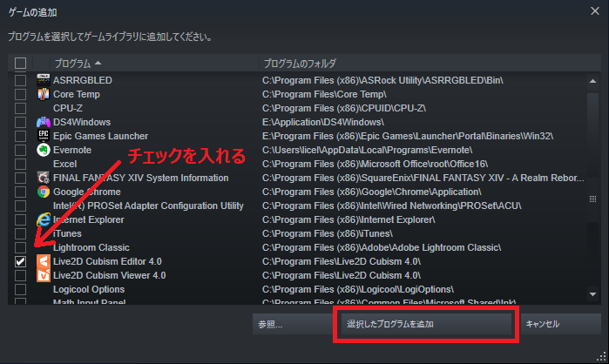Click the Adobe Lightroom Classic folder path
The image size is (609, 364).
point(382,247)
